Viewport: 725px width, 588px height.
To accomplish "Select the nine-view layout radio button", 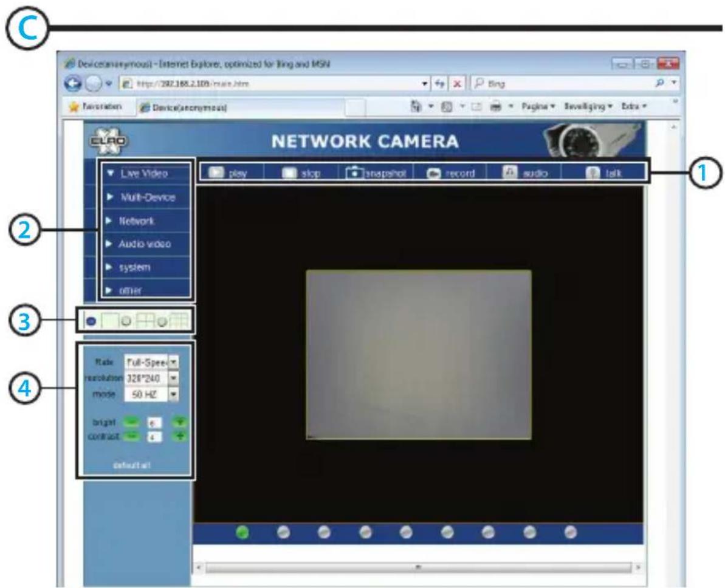I will click(162, 321).
